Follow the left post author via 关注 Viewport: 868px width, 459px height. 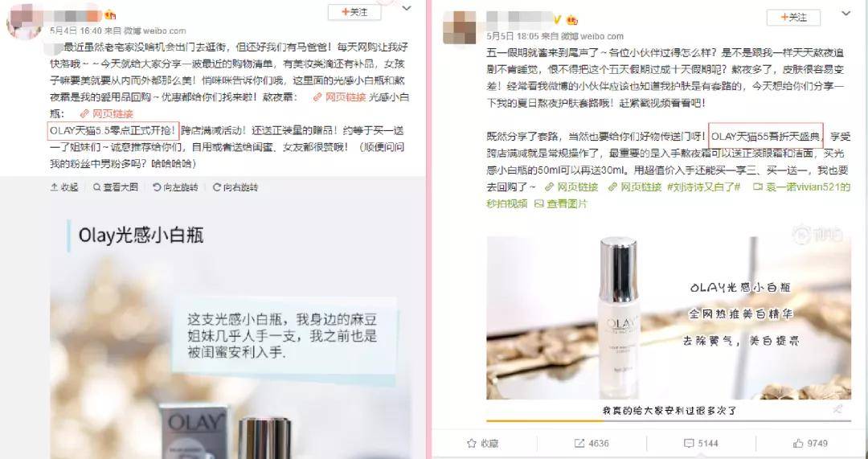pos(354,12)
